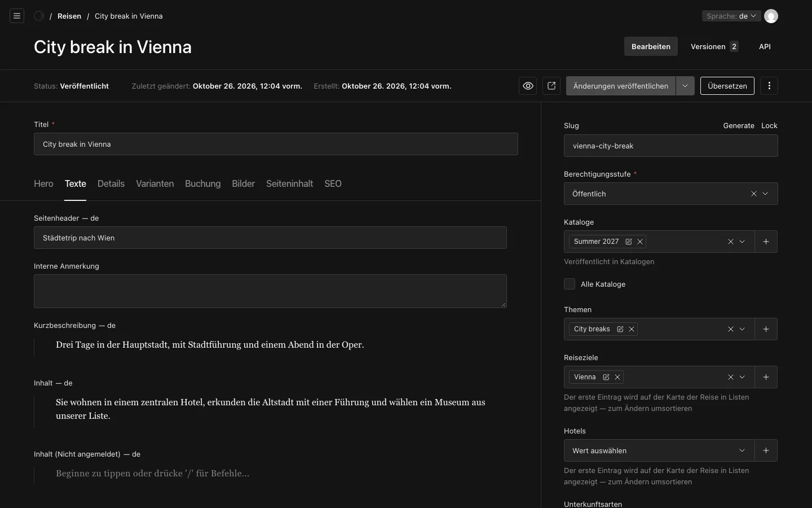This screenshot has width=812, height=508.
Task: Click the eye preview icon
Action: pos(528,86)
